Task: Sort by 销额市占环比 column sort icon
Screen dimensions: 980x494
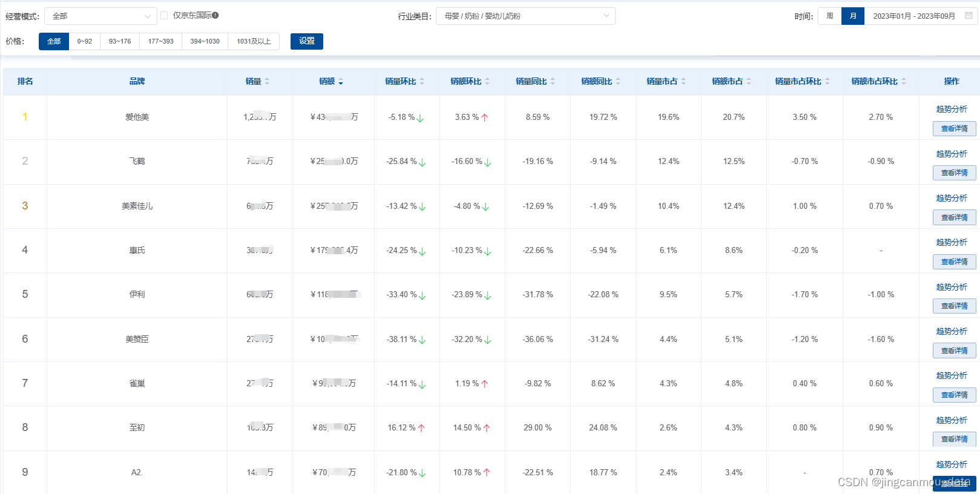Action: tap(904, 82)
